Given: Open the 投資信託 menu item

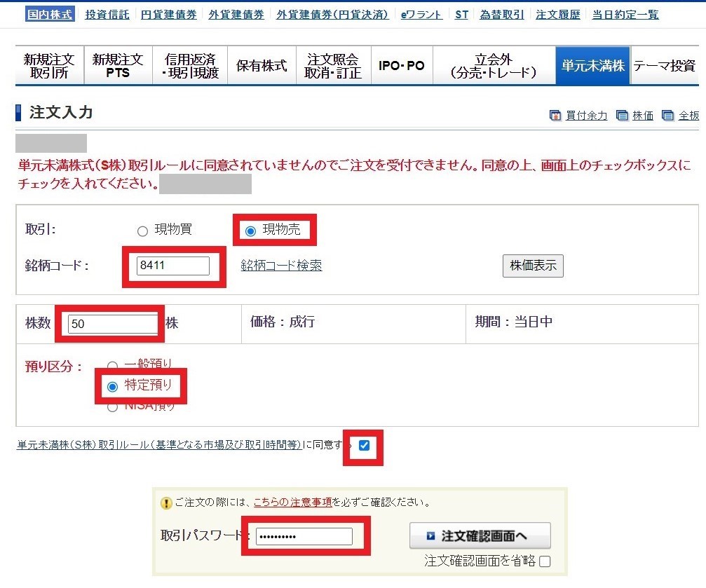Looking at the screenshot, I should click(107, 14).
